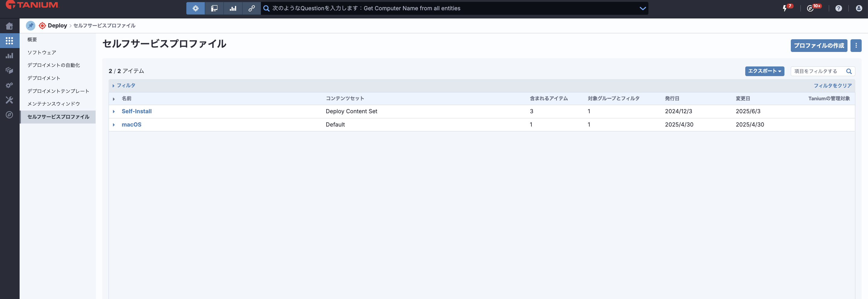Open the three-dot more options button

pos(856,46)
